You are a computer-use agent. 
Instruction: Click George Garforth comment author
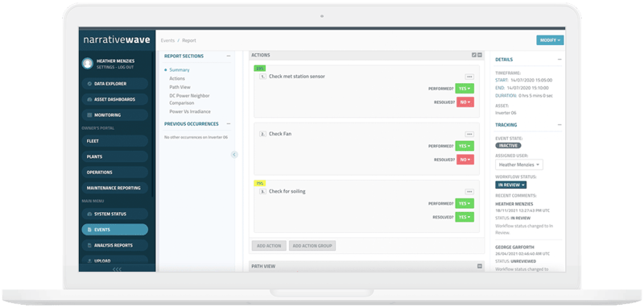[514, 248]
